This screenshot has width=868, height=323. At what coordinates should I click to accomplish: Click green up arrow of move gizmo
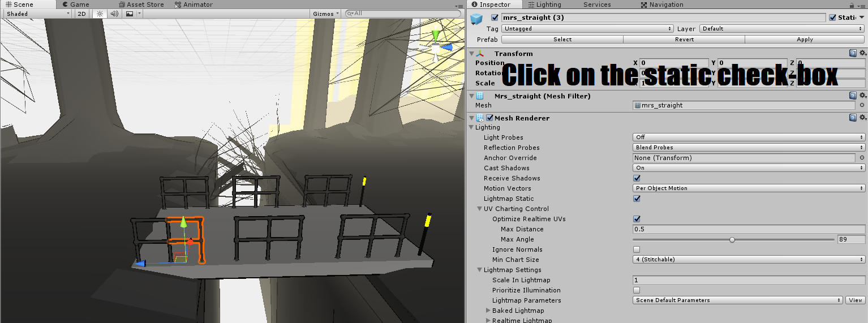coord(183,222)
